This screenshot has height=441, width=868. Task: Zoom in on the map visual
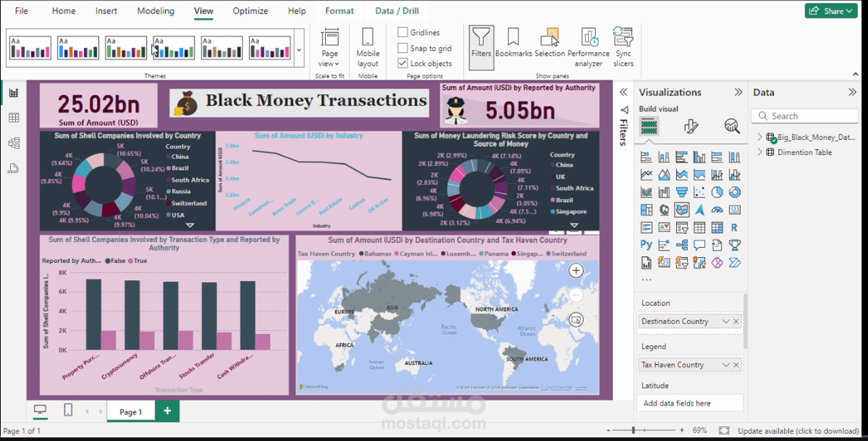pos(576,271)
